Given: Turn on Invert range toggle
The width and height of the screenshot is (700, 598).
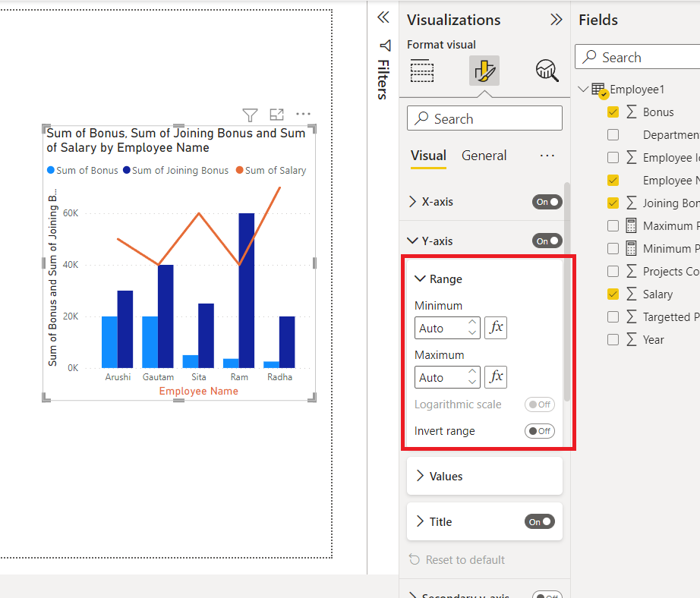Looking at the screenshot, I should coord(539,431).
